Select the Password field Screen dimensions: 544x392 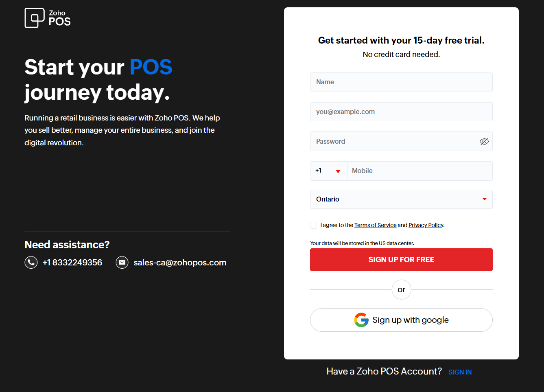(393, 141)
